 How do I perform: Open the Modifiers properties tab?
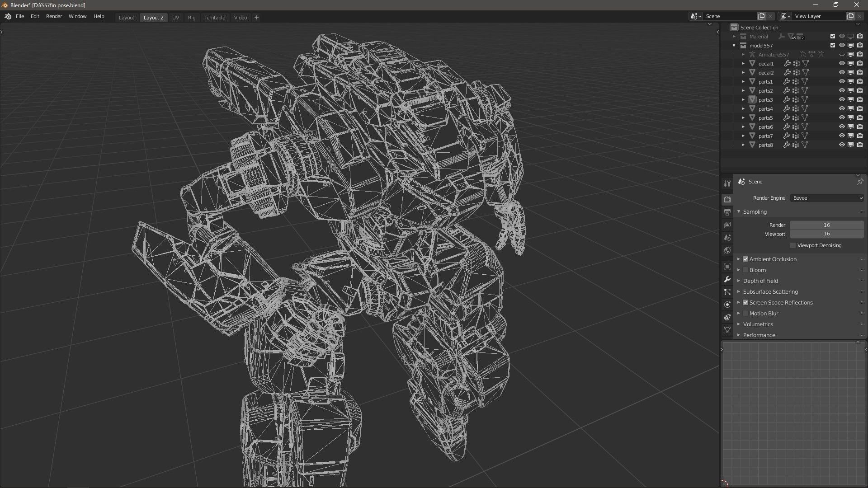click(x=727, y=279)
